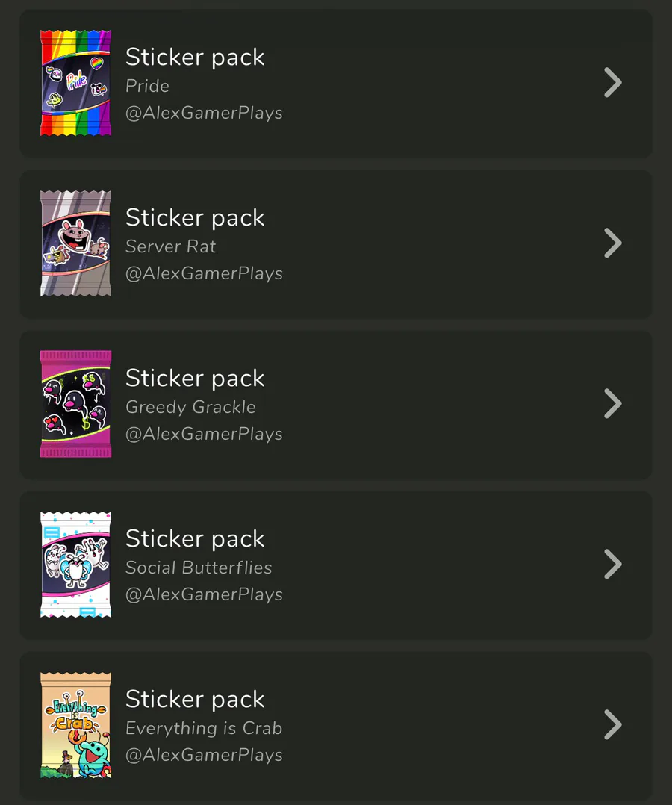Viewport: 672px width, 805px height.
Task: Open the Pride sticker pack image
Action: coord(75,83)
